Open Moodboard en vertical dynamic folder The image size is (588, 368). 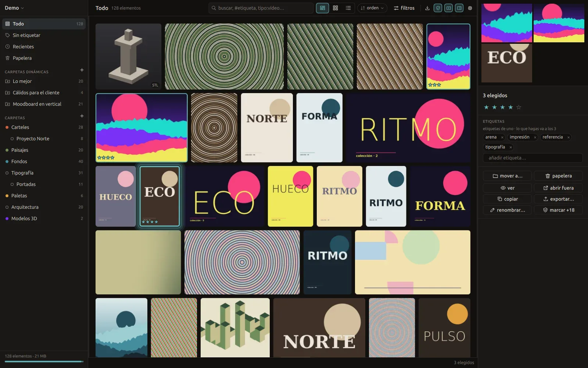44,104
